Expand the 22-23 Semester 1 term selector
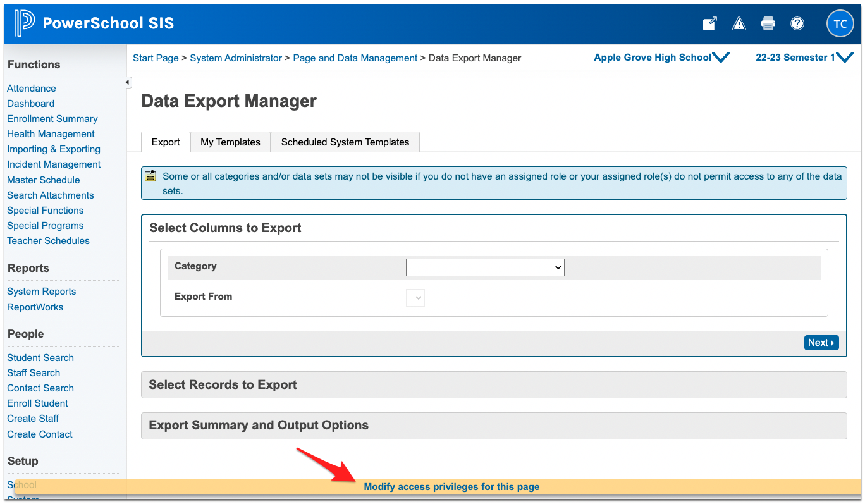This screenshot has height=504, width=865. 804,58
